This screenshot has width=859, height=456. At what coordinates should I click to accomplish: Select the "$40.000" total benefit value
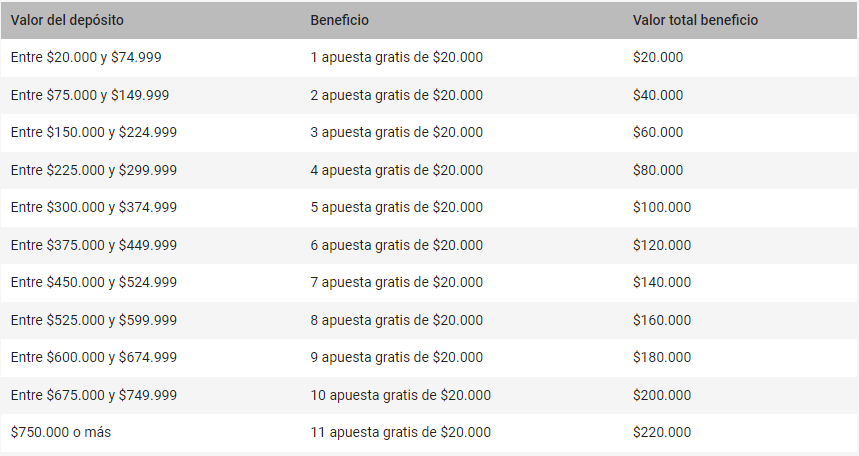click(x=658, y=95)
